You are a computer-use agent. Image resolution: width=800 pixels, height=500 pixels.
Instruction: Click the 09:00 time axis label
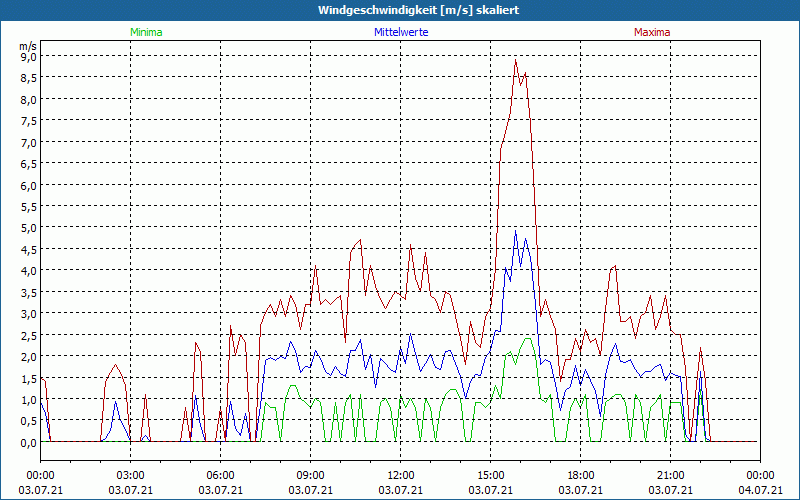[x=310, y=476]
